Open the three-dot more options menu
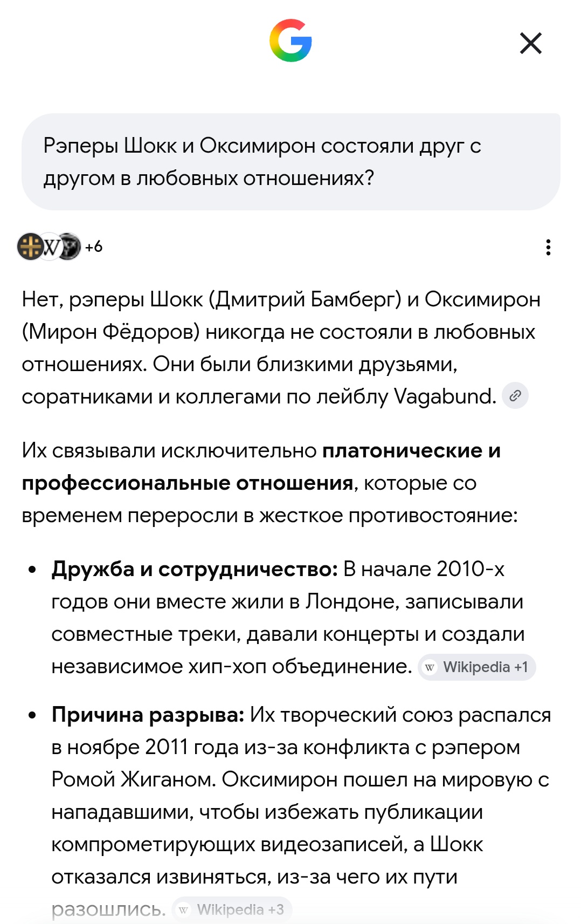 [548, 247]
